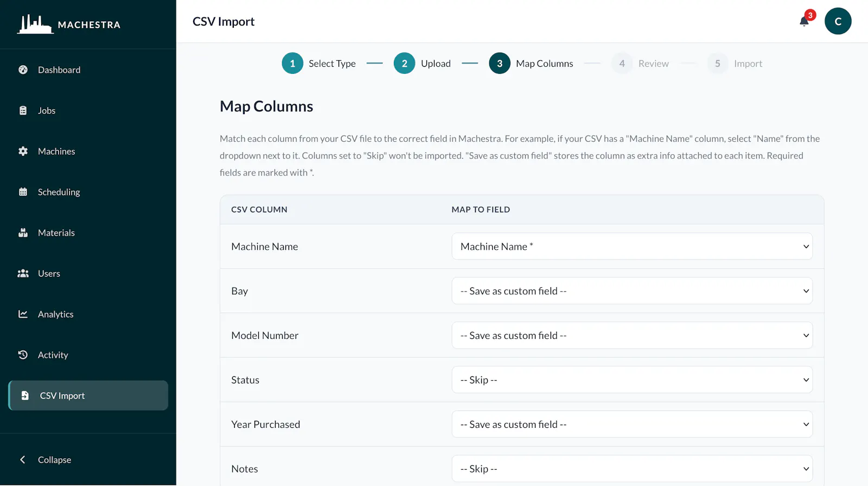Change the Year Purchased mapping dropdown
This screenshot has height=486, width=868.
632,424
